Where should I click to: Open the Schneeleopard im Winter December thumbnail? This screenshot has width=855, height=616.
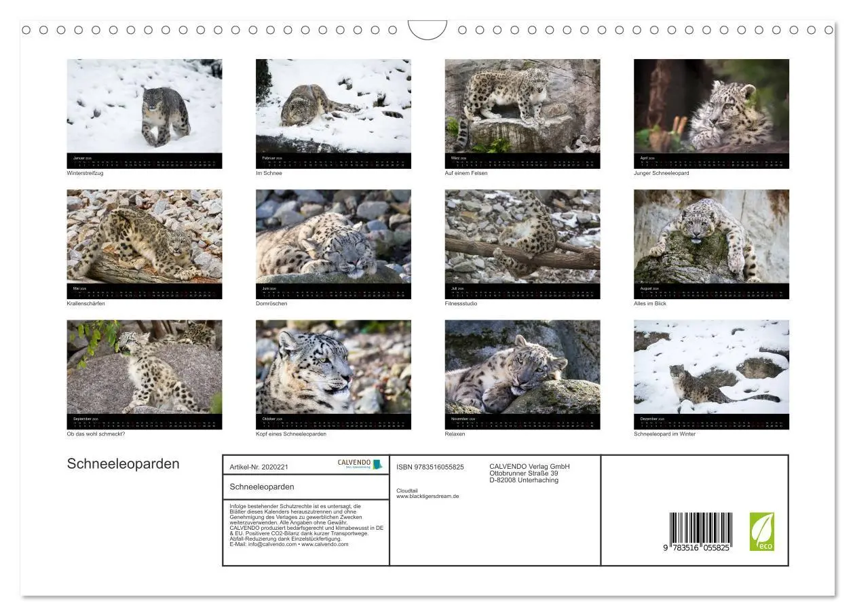(x=711, y=374)
